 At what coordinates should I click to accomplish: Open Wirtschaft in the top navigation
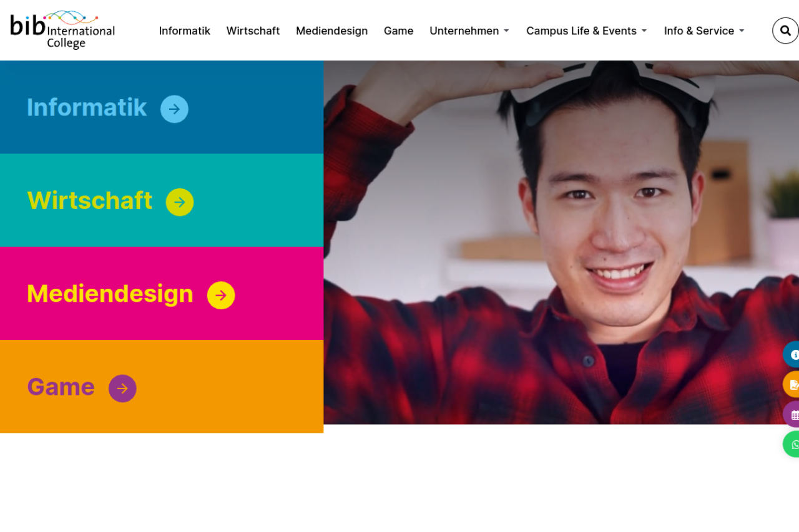point(253,31)
